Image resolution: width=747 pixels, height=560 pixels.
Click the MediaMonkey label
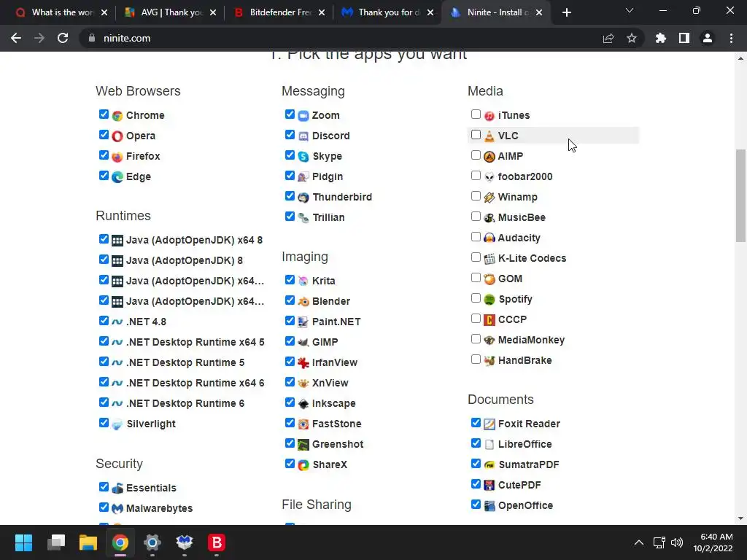(x=531, y=340)
